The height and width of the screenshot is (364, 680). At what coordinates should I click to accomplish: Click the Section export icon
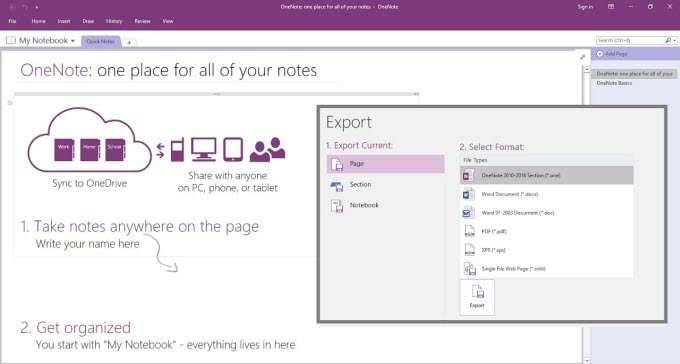click(x=337, y=186)
